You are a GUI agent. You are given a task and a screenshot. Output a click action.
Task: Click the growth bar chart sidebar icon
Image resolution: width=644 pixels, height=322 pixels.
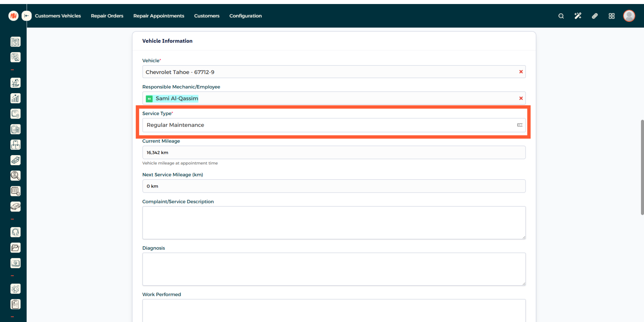tap(15, 98)
